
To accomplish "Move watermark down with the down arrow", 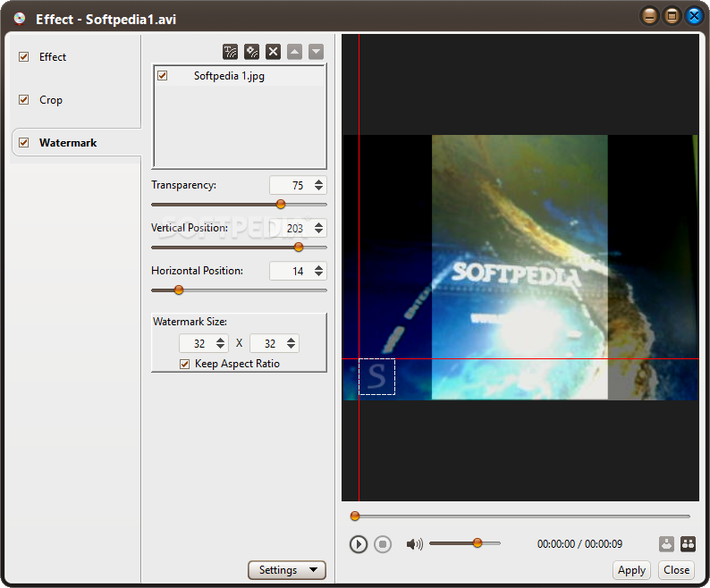I will tap(316, 52).
